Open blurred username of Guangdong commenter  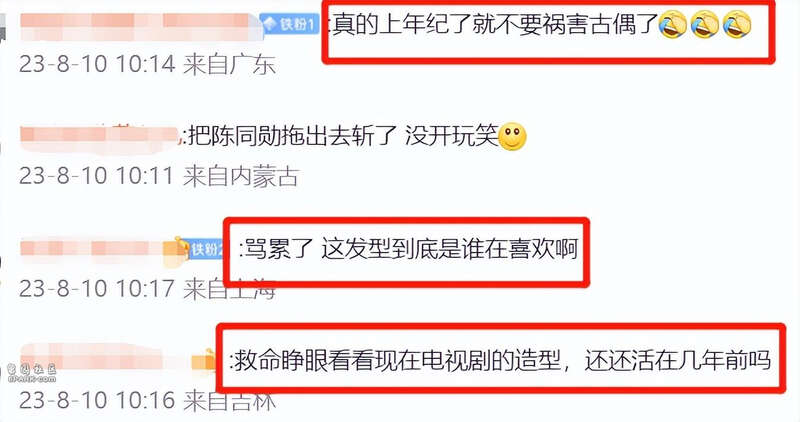(140, 27)
